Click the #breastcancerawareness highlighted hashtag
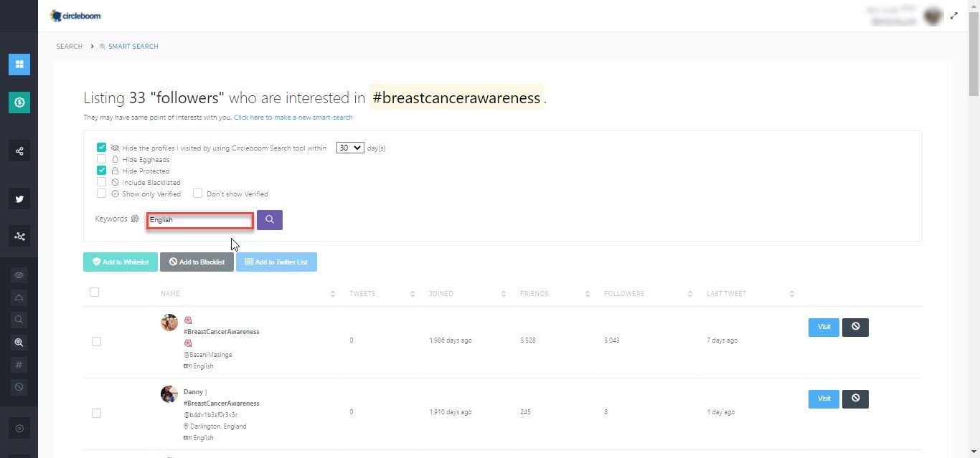This screenshot has height=458, width=980. click(x=456, y=97)
